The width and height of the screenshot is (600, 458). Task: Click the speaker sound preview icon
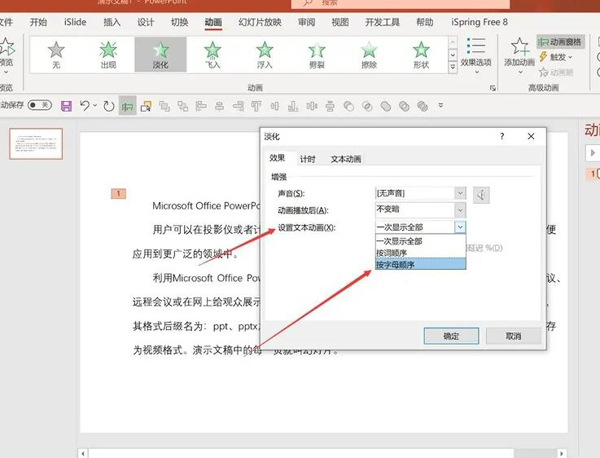(481, 195)
